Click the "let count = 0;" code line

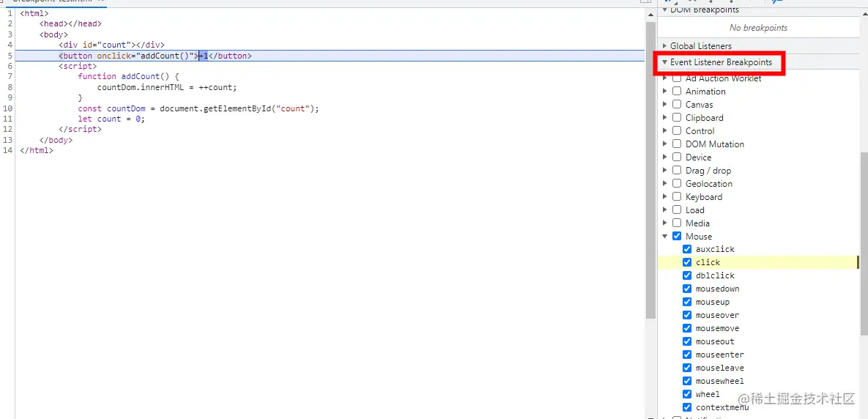click(x=111, y=119)
